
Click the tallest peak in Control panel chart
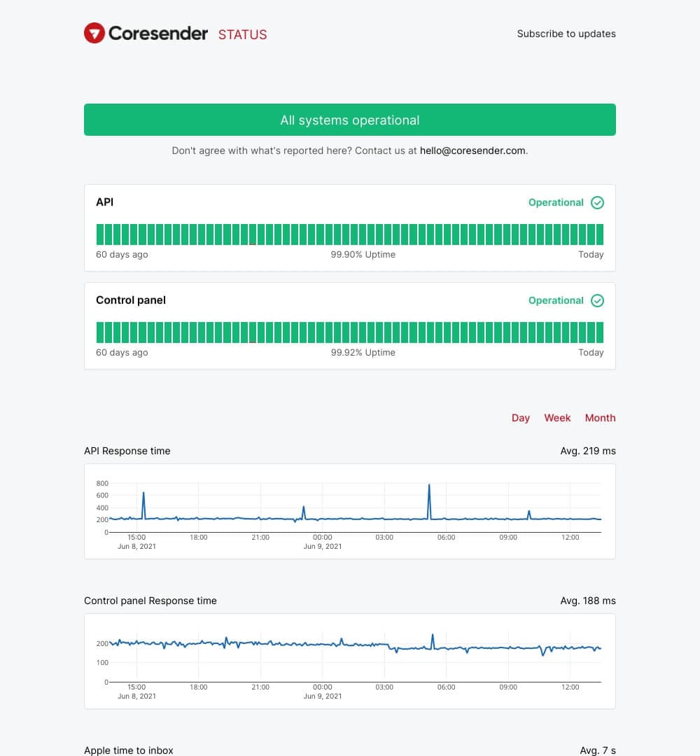pyautogui.click(x=433, y=636)
